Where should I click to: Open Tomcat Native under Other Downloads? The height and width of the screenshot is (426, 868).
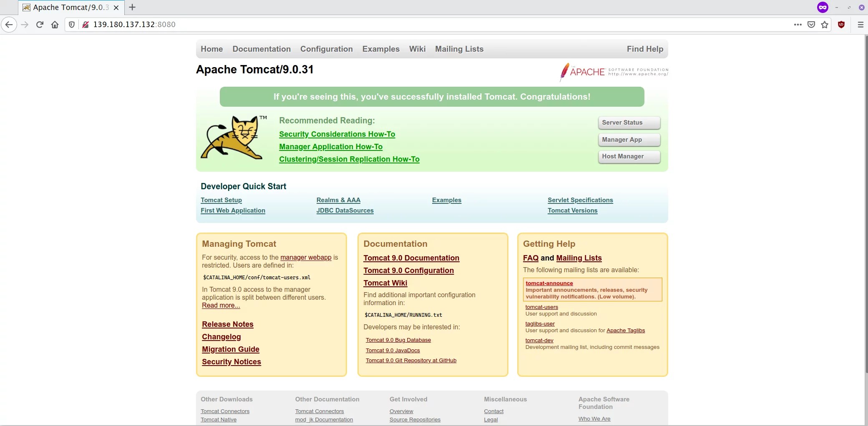[x=219, y=420]
